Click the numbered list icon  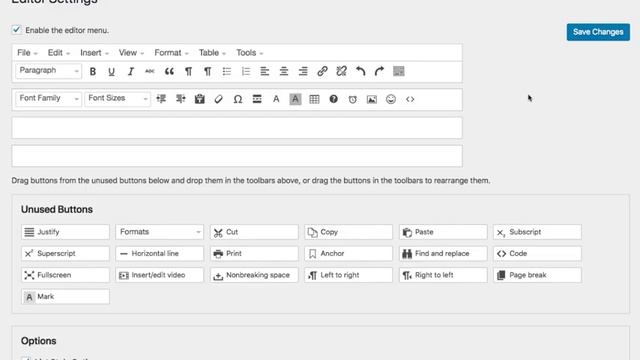pos(246,71)
